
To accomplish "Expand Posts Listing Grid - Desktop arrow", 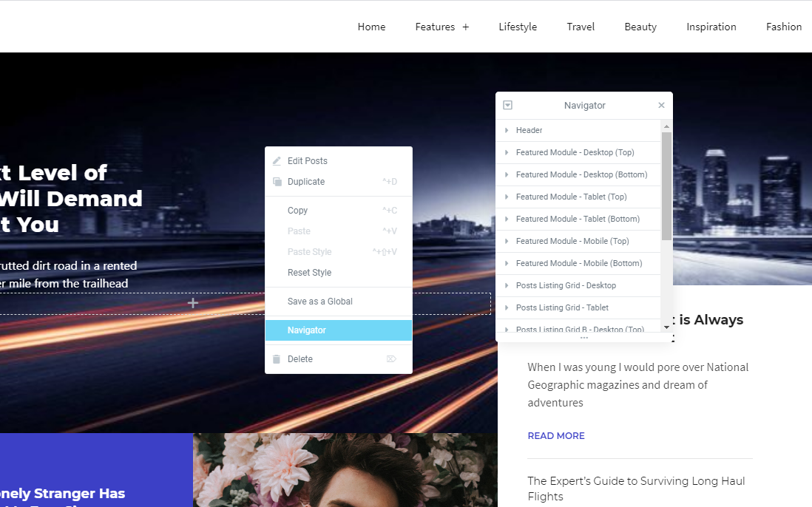I will pyautogui.click(x=507, y=285).
